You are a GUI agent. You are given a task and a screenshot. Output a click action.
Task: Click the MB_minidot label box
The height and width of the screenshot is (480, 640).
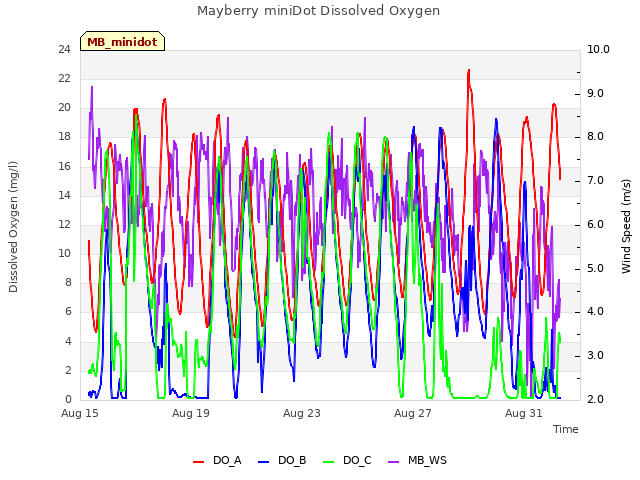pos(122,41)
